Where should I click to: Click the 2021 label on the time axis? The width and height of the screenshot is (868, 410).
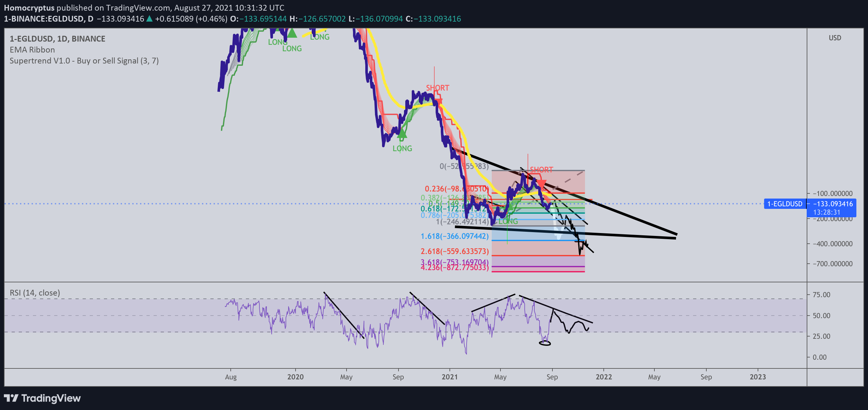(449, 377)
